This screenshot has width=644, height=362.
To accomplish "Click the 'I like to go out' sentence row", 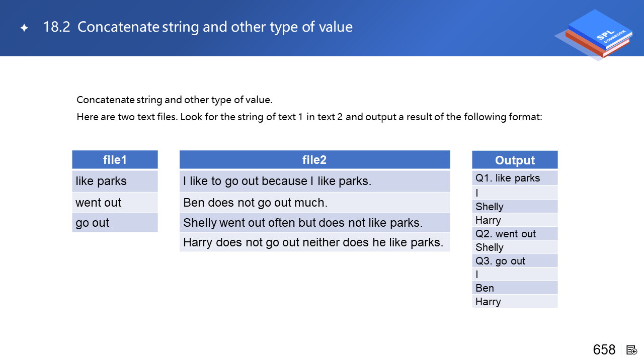I will click(314, 181).
